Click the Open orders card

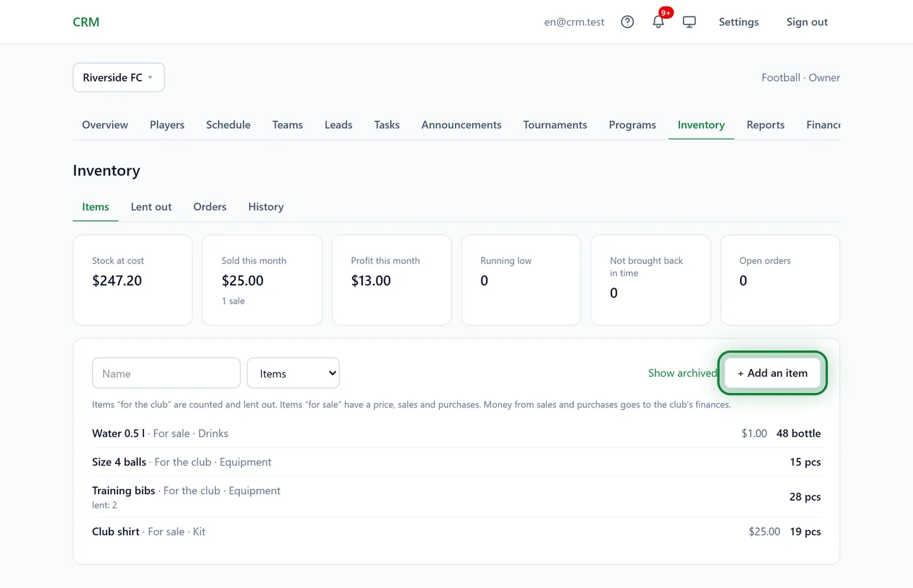(x=780, y=280)
